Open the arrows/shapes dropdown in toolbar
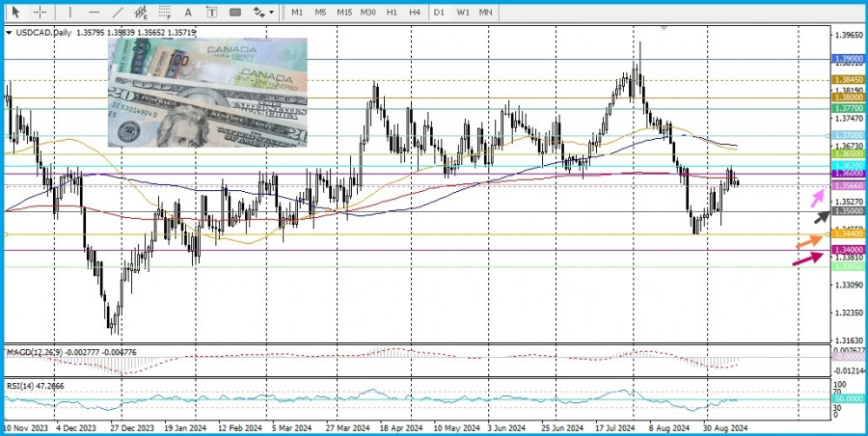Viewport: 868px width, 436px height. pos(262,13)
